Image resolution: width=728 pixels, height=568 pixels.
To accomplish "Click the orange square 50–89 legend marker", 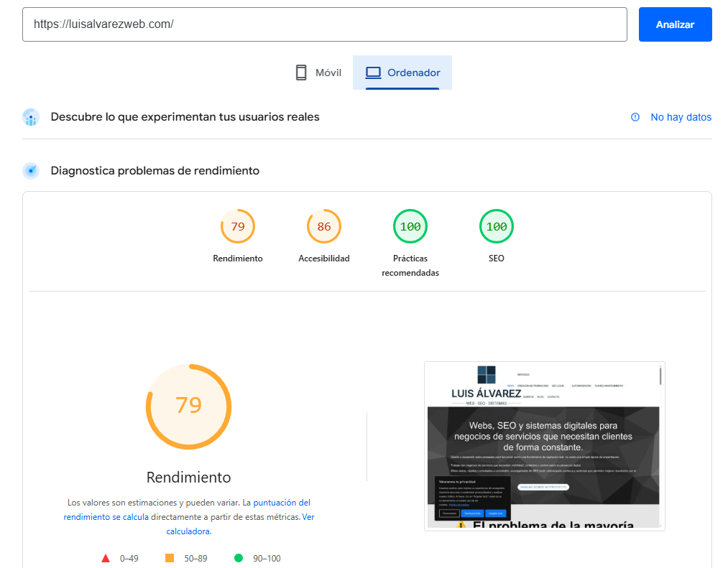I will point(170,558).
